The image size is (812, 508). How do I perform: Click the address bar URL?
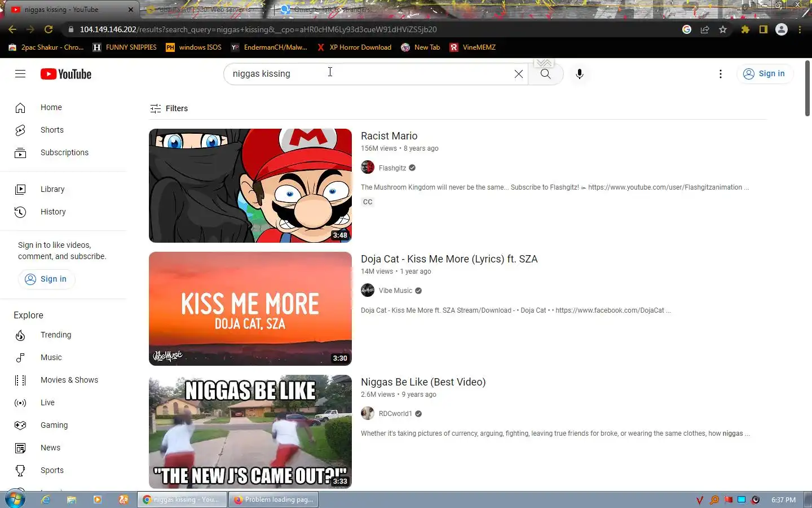[x=258, y=29]
